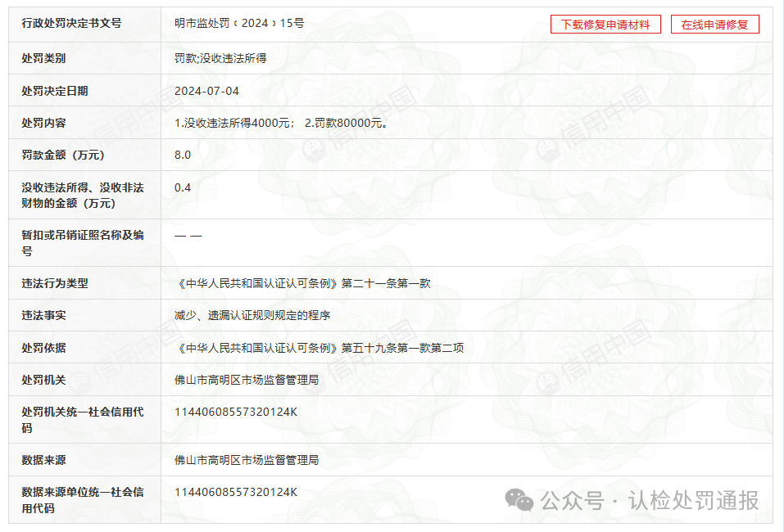Select the fine amount value 8.0
Screen dimensions: 784x532
pyautogui.click(x=183, y=155)
